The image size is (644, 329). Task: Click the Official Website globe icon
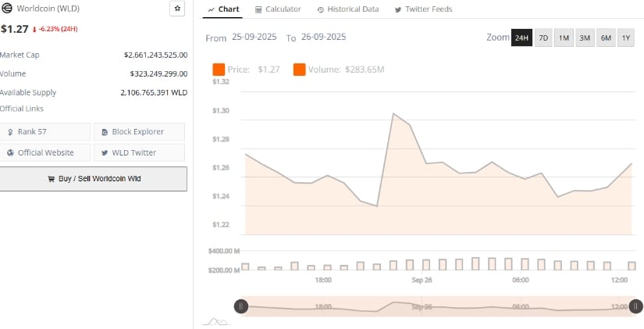point(11,152)
